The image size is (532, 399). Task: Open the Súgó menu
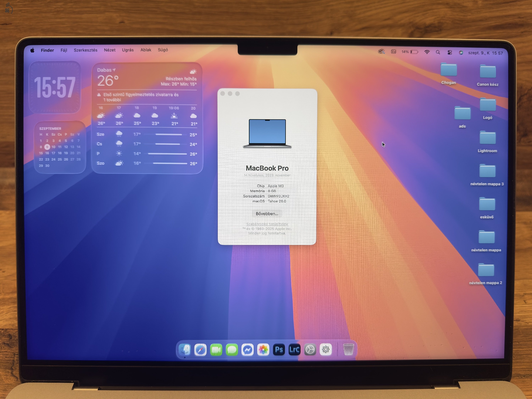163,50
